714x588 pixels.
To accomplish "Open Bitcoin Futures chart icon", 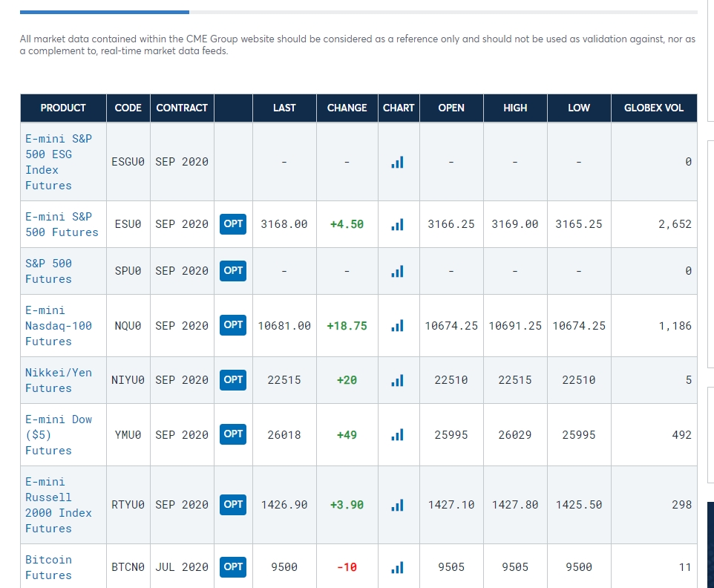I will (x=398, y=567).
